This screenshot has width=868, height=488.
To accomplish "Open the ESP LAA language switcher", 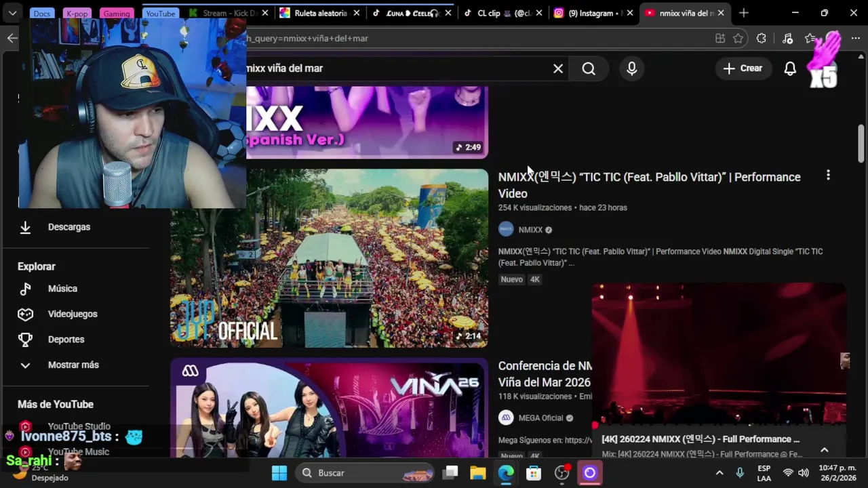I will click(764, 473).
